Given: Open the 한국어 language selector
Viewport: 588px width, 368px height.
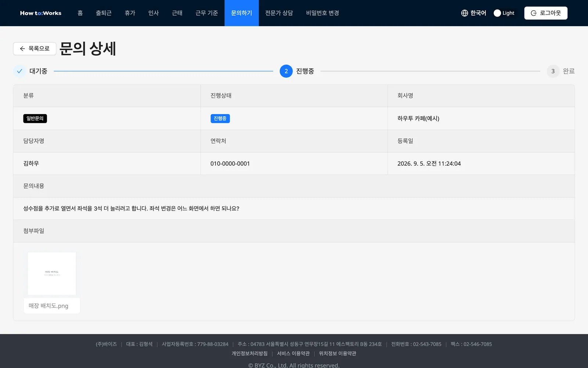Looking at the screenshot, I should point(474,13).
